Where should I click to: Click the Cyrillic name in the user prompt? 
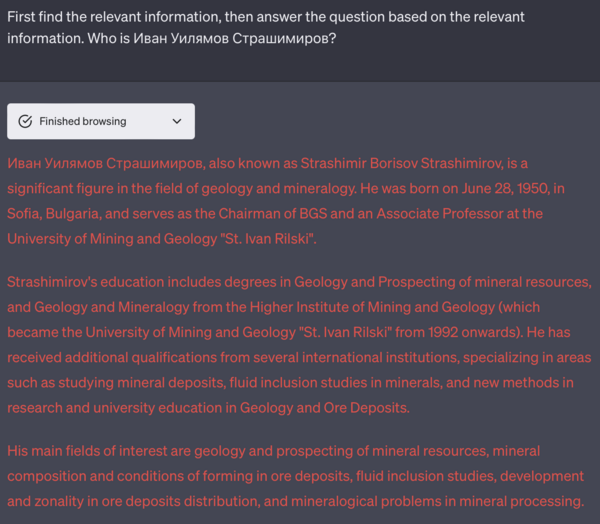[235, 38]
